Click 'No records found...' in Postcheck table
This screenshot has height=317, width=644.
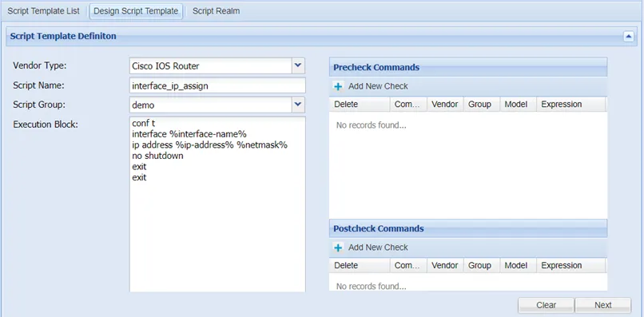(x=372, y=286)
